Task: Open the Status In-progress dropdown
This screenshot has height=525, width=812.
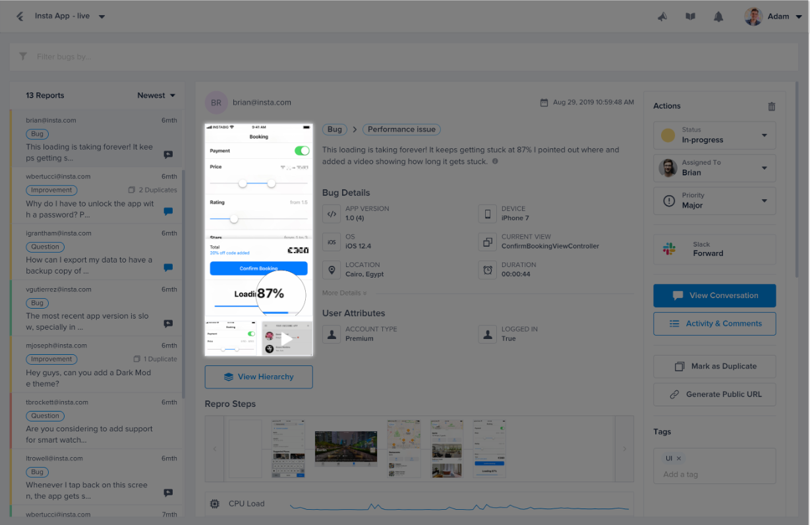Action: click(x=714, y=135)
